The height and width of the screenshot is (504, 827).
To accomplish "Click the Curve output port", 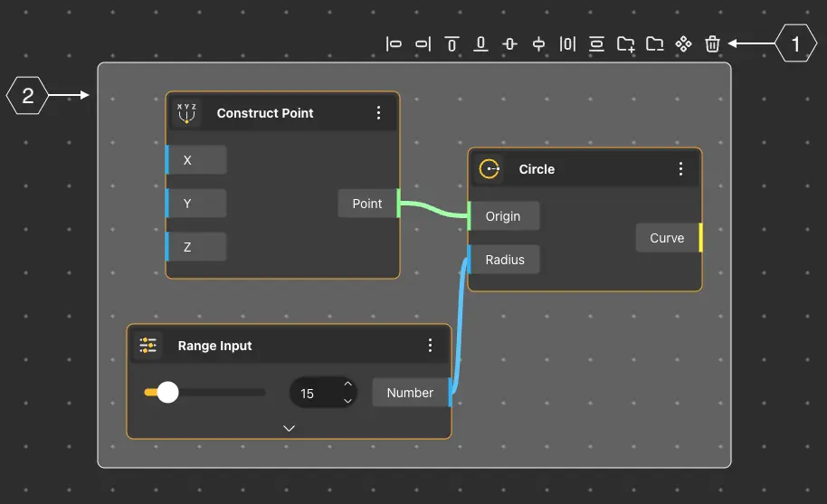I will coord(669,238).
